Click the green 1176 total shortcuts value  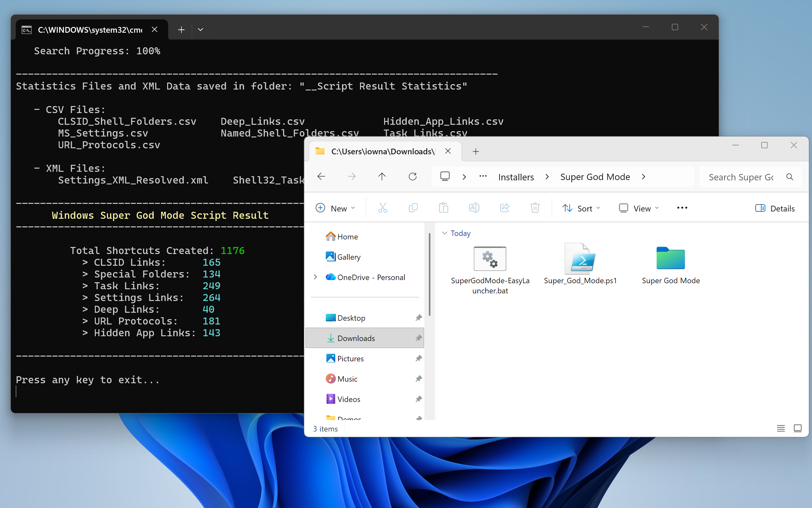(x=232, y=251)
